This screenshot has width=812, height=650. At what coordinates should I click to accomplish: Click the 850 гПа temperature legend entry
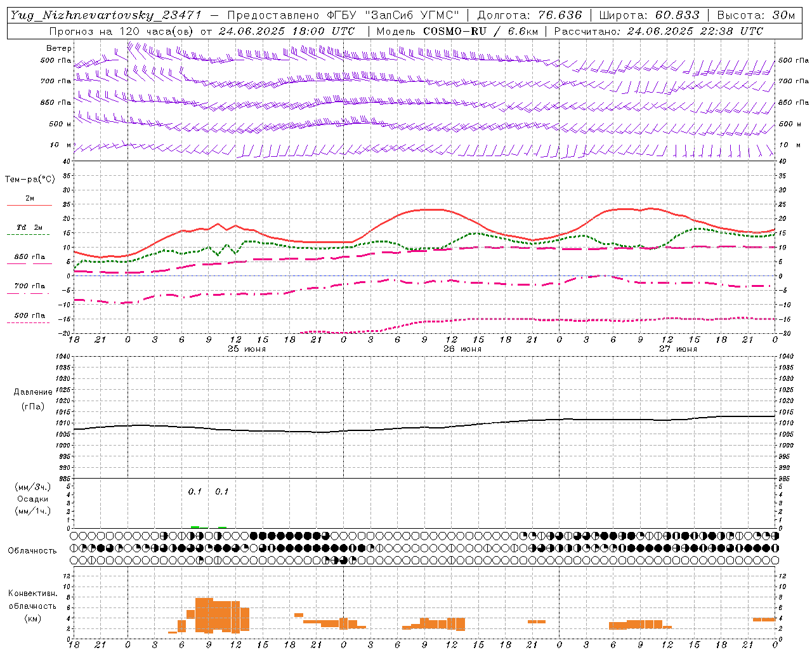pos(30,257)
